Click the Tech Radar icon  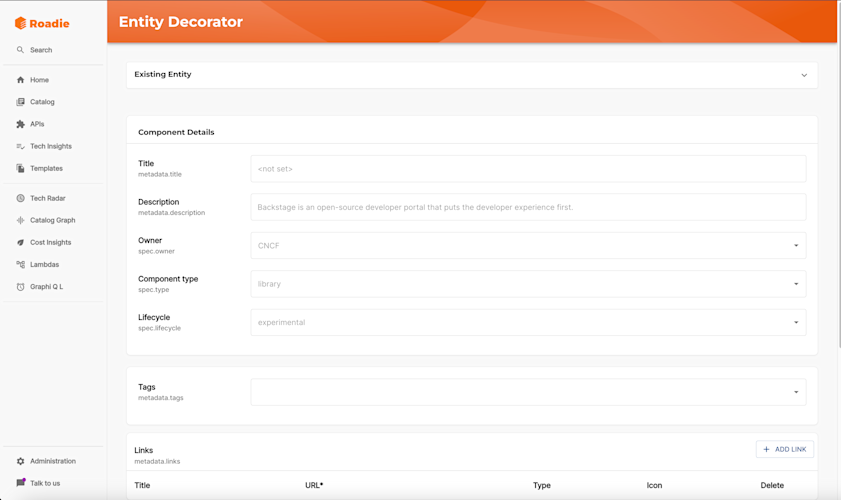(x=20, y=198)
